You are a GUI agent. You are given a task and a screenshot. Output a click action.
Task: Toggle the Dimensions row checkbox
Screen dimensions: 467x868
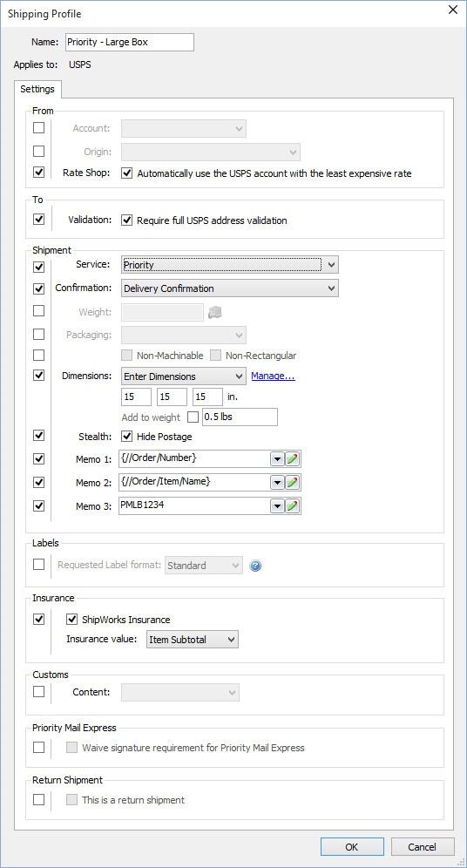tap(38, 376)
